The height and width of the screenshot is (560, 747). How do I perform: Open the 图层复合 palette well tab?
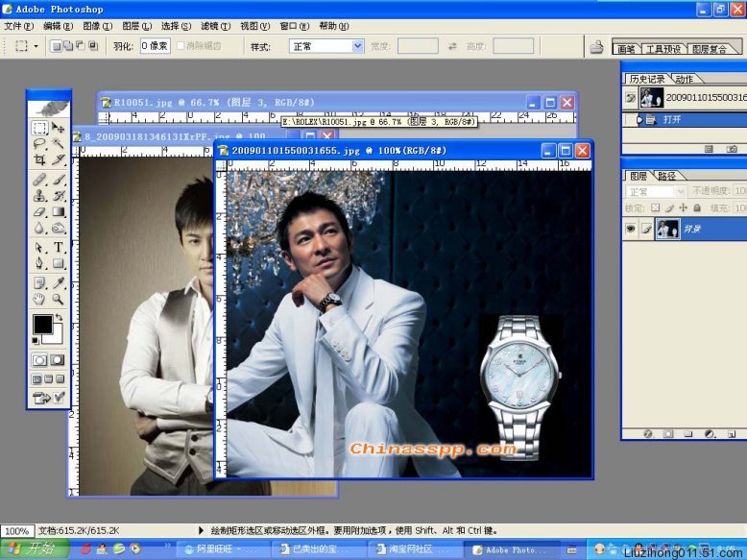(x=710, y=49)
